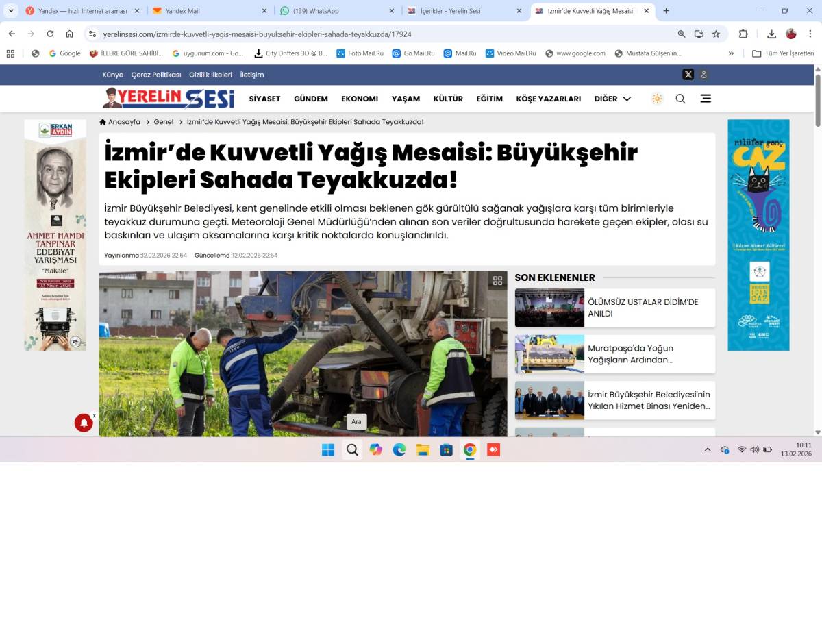Screen dimensions: 822x644
Task: Open gallery grid icon on article image
Action: pyautogui.click(x=498, y=280)
